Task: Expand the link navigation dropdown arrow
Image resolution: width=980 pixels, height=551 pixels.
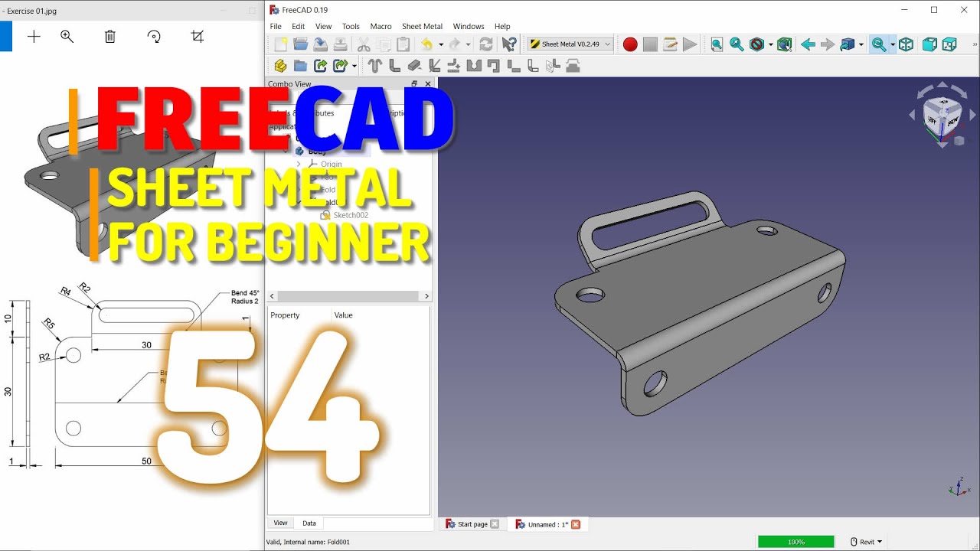Action: (x=861, y=44)
